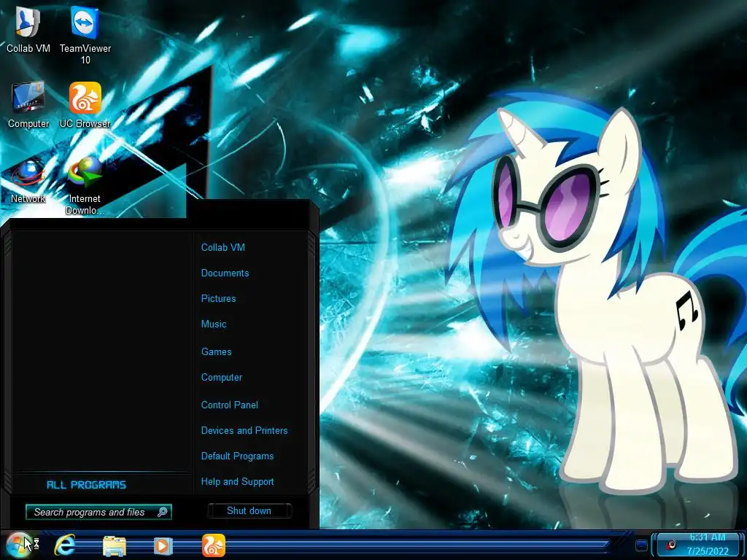
Task: Open Music from the Start menu
Action: click(x=214, y=324)
